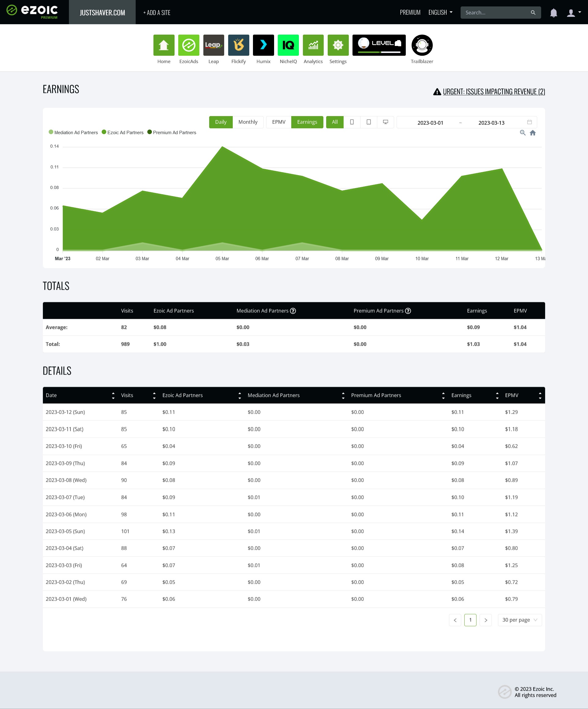Screen dimensions: 588x709
Task: Select the 2023-03-12 (Sun) row date
Action: point(66,412)
